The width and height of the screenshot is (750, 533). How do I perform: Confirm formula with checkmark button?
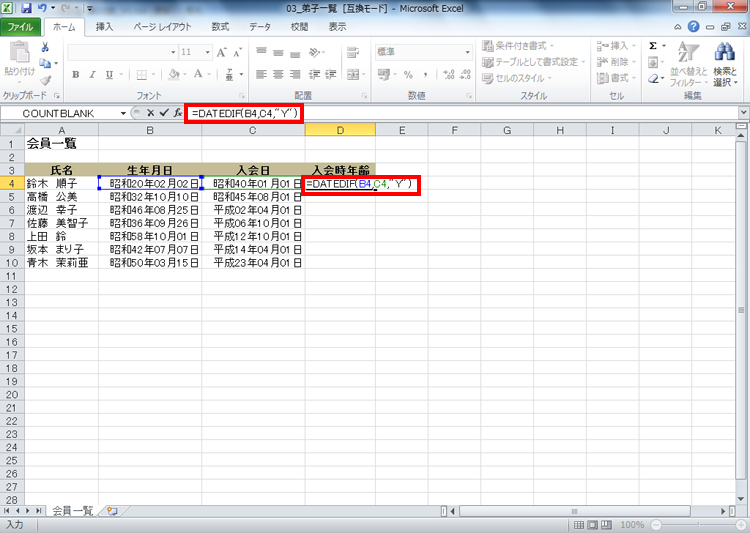[164, 113]
